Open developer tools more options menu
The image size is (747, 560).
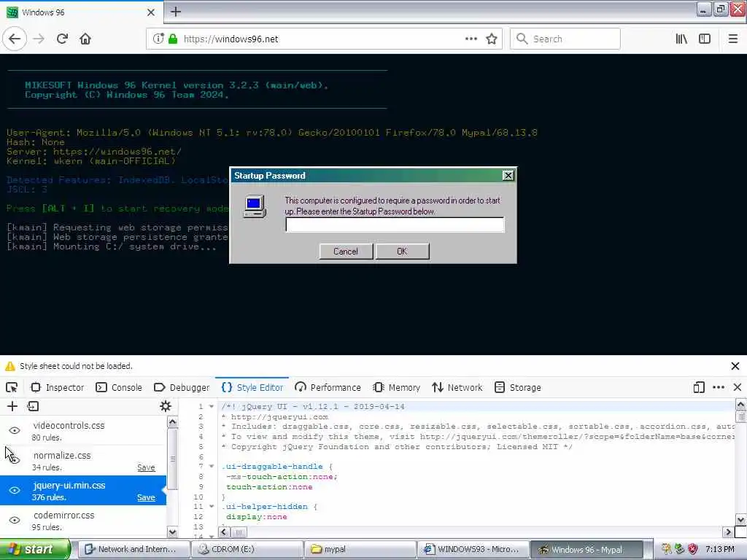pyautogui.click(x=719, y=388)
